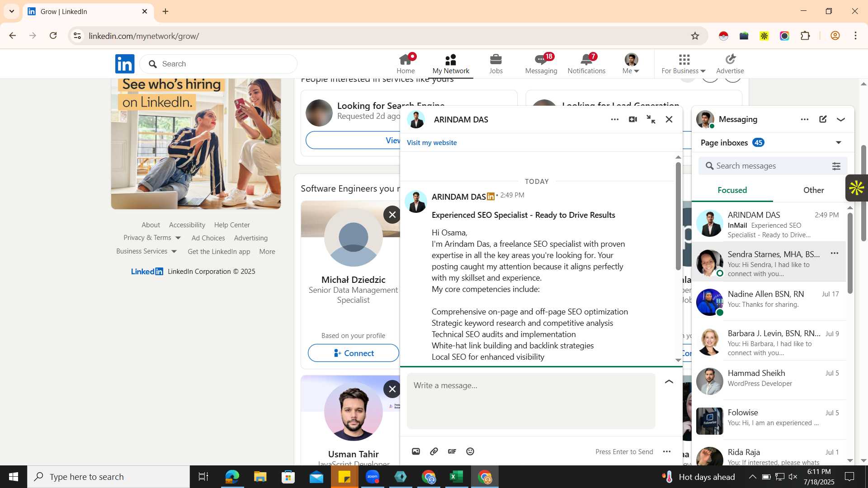Go to the Home feed icon
The image size is (868, 488).
(x=406, y=64)
